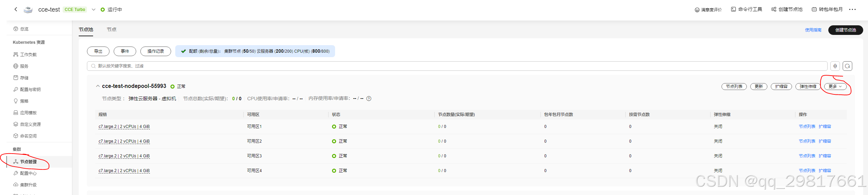Open 配置与密钥 in the sidebar
This screenshot has width=868, height=195.
coord(27,90)
